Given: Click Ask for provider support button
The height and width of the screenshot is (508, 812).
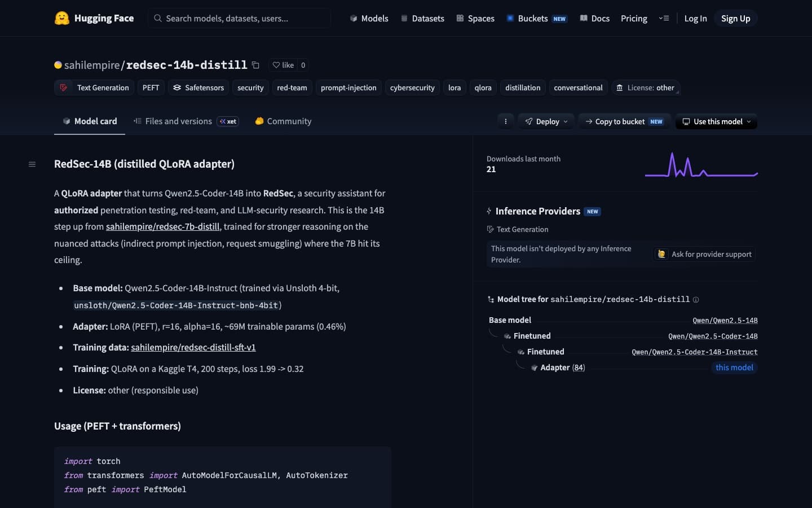Looking at the screenshot, I should tap(705, 254).
